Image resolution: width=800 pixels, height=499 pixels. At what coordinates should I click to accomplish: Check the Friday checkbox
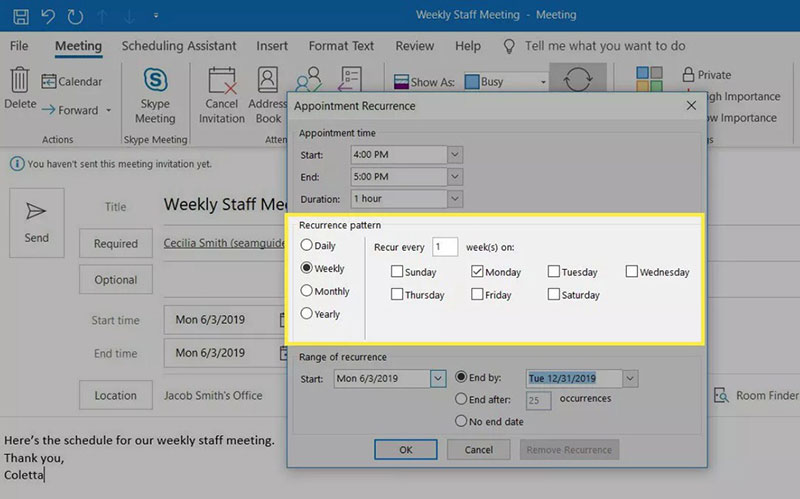[x=477, y=294]
